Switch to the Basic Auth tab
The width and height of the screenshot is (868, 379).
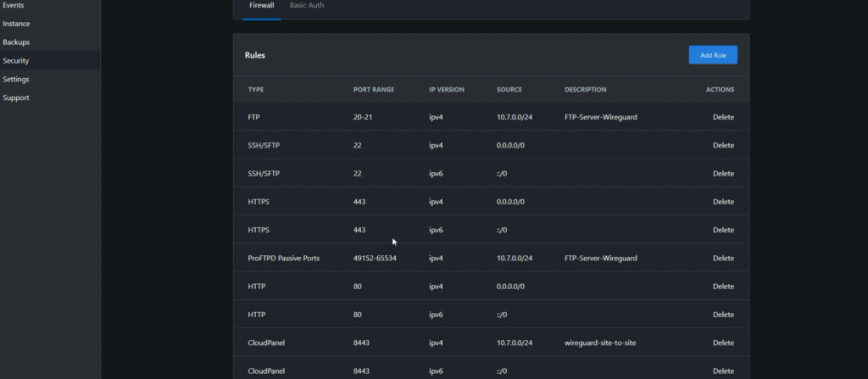pos(307,6)
